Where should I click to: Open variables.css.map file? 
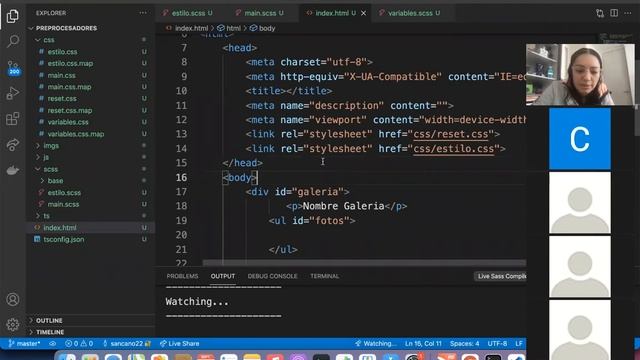coord(76,134)
